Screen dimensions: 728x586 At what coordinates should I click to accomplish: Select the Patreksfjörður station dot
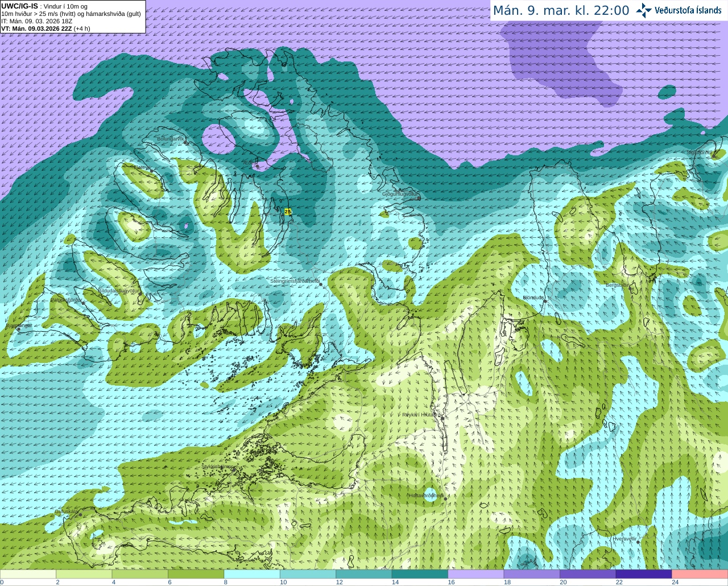tap(84, 303)
